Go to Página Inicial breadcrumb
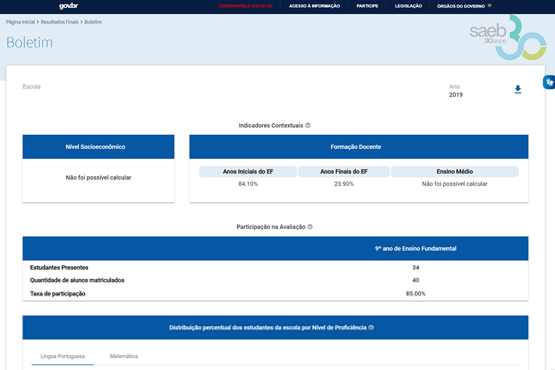The height and width of the screenshot is (370, 555). [x=20, y=22]
